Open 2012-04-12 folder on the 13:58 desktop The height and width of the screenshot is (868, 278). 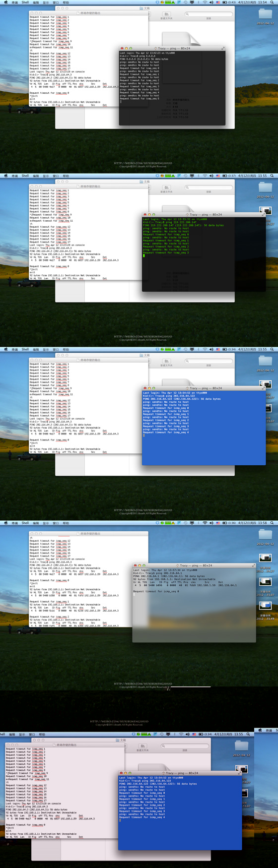point(265,536)
